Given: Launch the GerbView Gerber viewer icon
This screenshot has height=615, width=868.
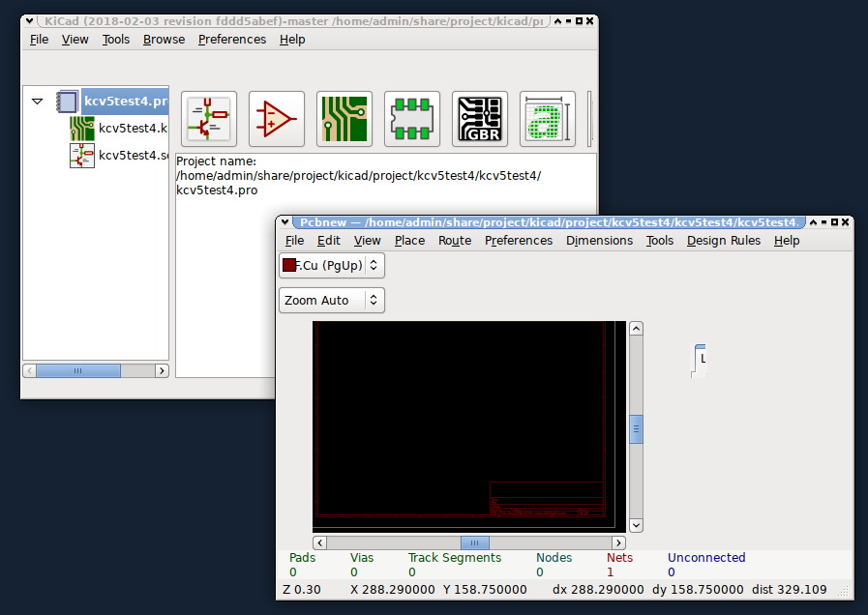Looking at the screenshot, I should click(480, 119).
